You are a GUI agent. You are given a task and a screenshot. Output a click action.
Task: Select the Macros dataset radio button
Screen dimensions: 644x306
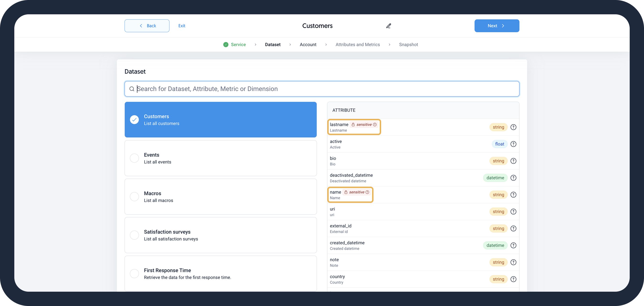(135, 197)
